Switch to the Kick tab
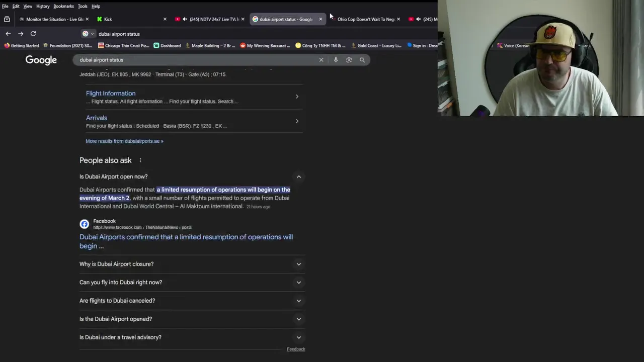Screen dimensions: 644x362 (x=131, y=19)
